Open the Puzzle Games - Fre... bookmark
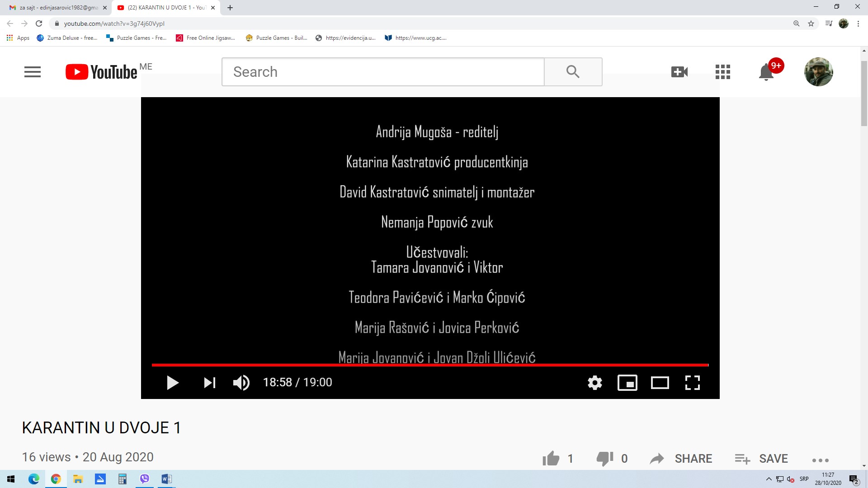The height and width of the screenshot is (488, 868). point(136,38)
